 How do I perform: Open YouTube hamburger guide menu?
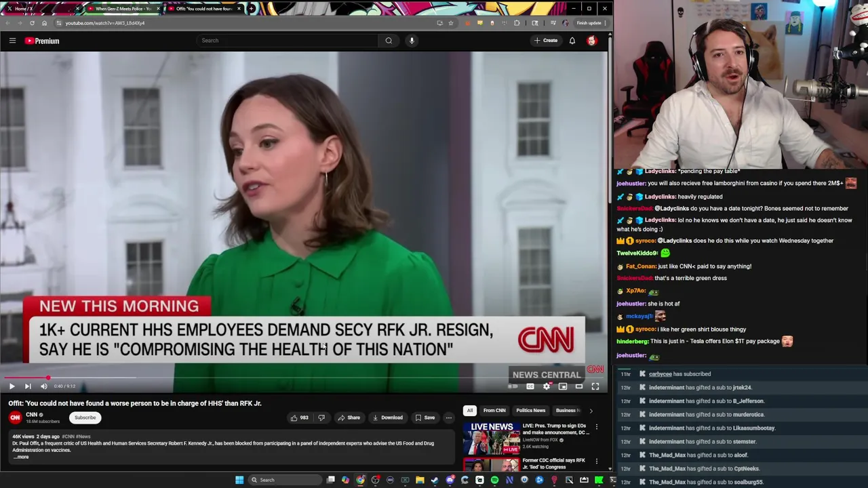click(x=12, y=41)
